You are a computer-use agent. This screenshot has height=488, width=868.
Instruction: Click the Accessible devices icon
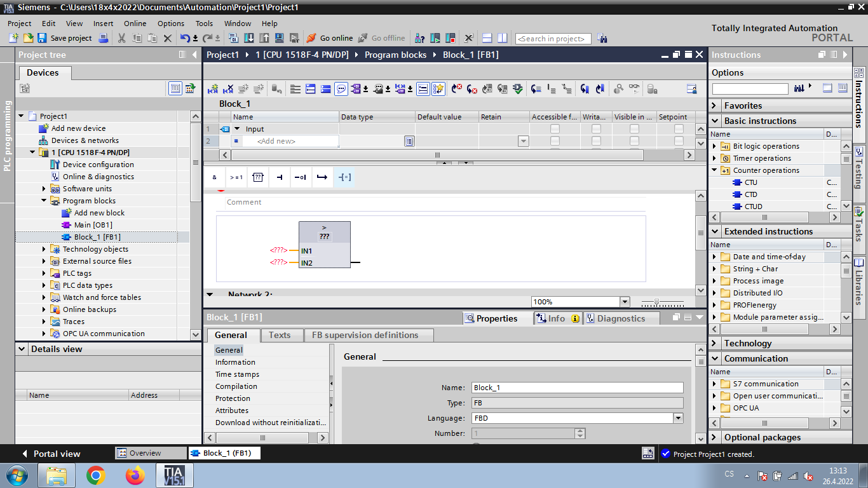tap(420, 38)
